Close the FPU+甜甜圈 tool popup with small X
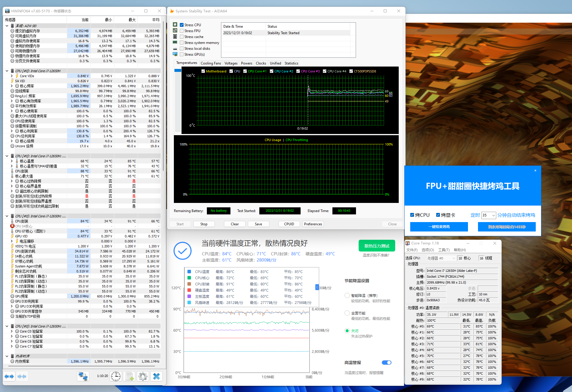The height and width of the screenshot is (392, 572). (x=535, y=171)
